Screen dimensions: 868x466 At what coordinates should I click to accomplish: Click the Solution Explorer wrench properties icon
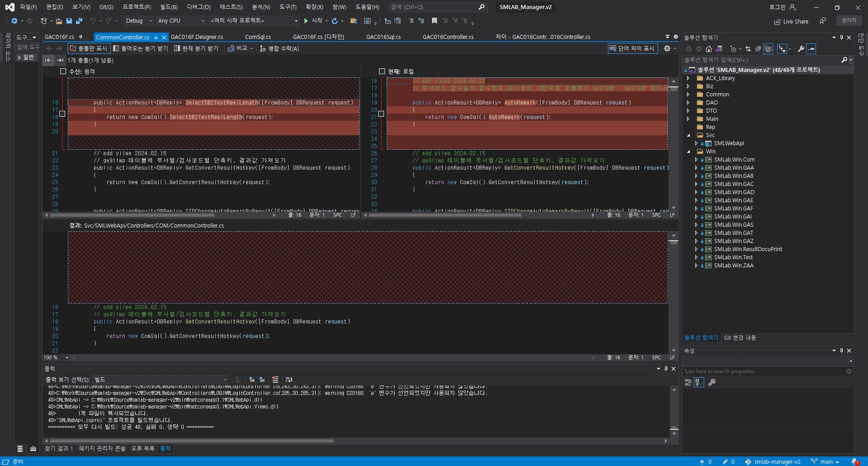(801, 49)
